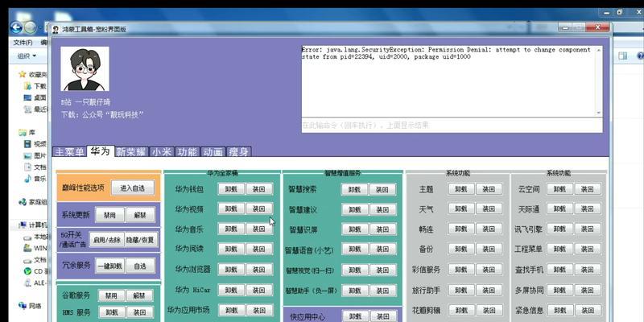Click 收藏夹 star icon in Explorer

(23, 74)
